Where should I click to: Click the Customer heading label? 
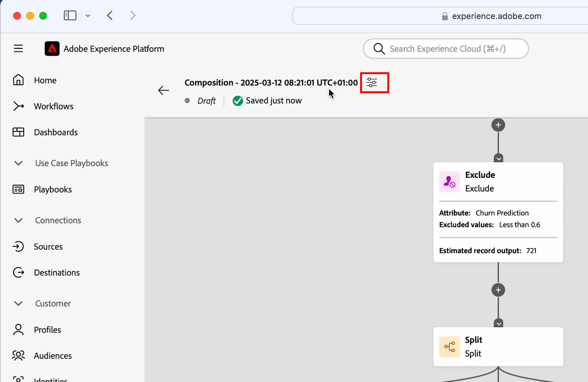[x=53, y=303]
